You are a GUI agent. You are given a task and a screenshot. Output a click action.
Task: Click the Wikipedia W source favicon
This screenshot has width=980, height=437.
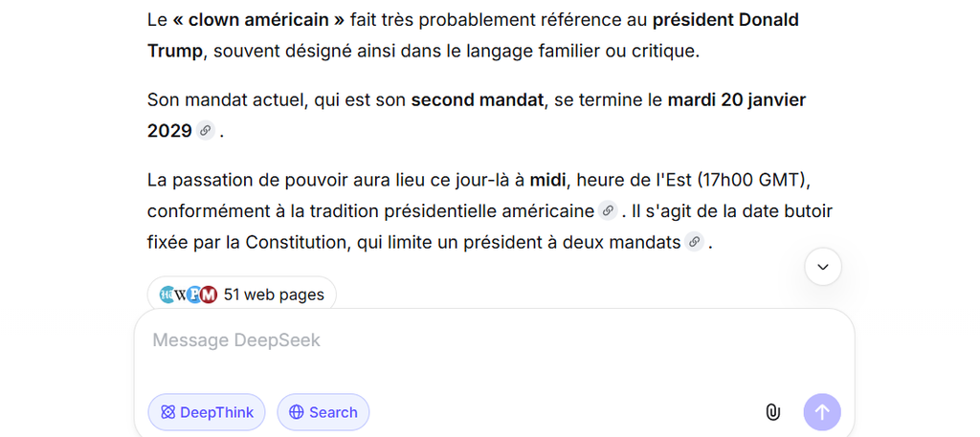pyautogui.click(x=181, y=295)
